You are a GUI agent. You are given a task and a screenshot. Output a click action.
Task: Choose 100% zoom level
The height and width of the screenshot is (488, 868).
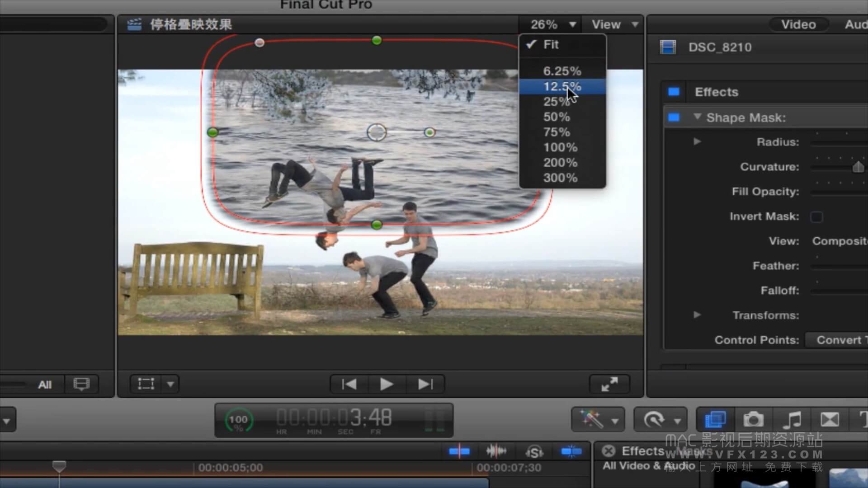pyautogui.click(x=562, y=147)
